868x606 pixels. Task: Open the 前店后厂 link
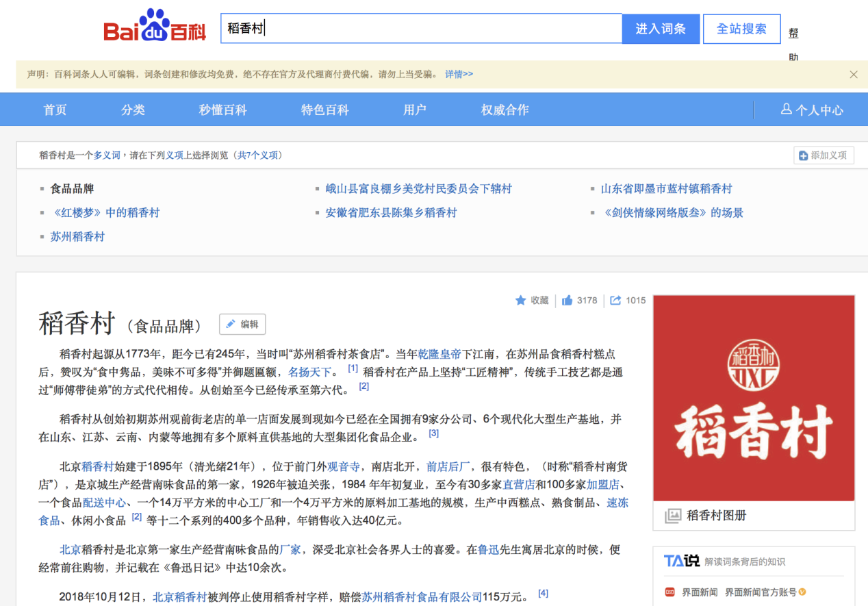[448, 467]
